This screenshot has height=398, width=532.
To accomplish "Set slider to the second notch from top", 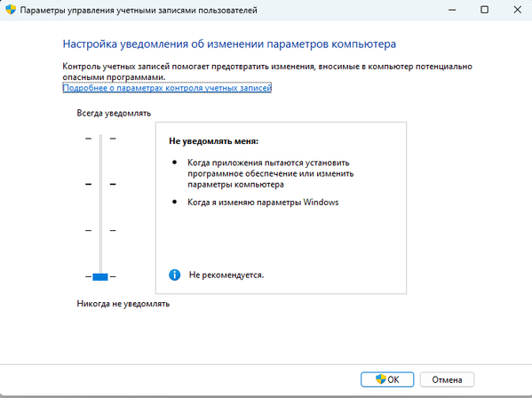I will (100, 184).
